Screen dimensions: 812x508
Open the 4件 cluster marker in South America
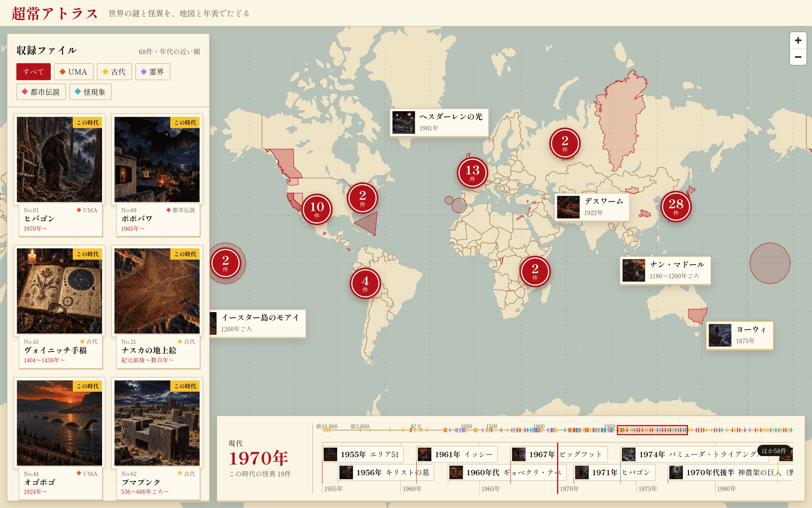pyautogui.click(x=365, y=283)
